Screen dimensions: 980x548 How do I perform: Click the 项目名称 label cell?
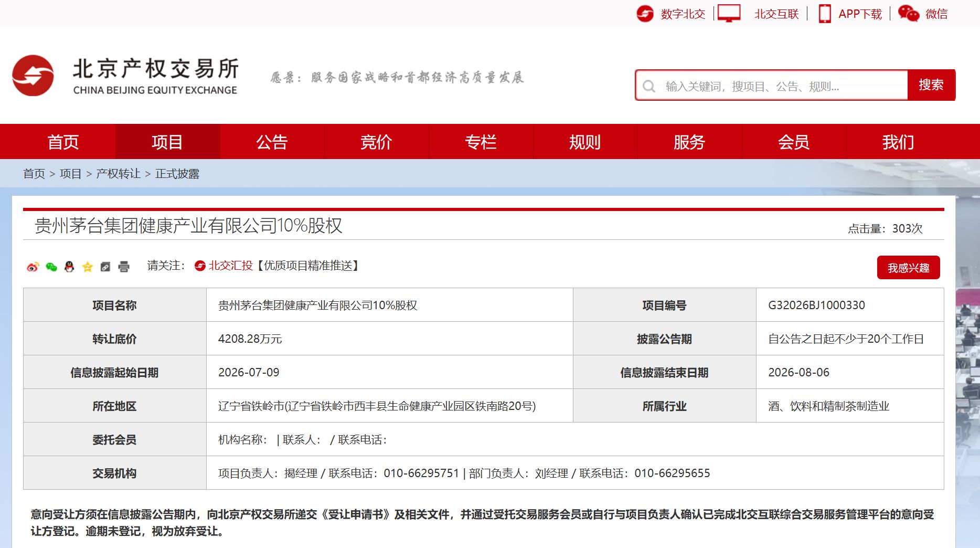tap(114, 305)
